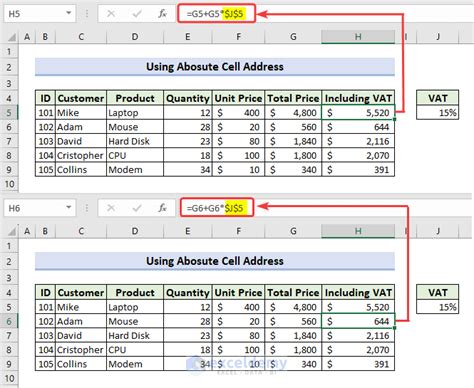Click the 'Unit Price' header in the upper sheet
The height and width of the screenshot is (388, 474).
pyautogui.click(x=238, y=98)
